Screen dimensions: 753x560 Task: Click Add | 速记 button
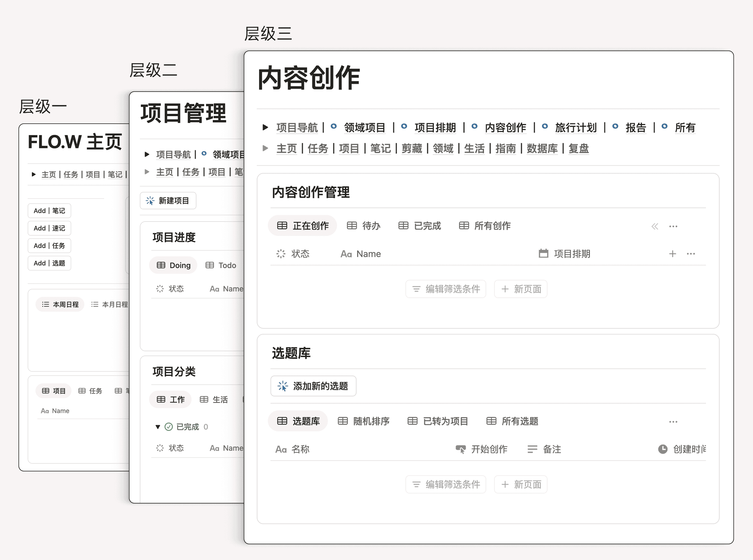click(x=50, y=228)
